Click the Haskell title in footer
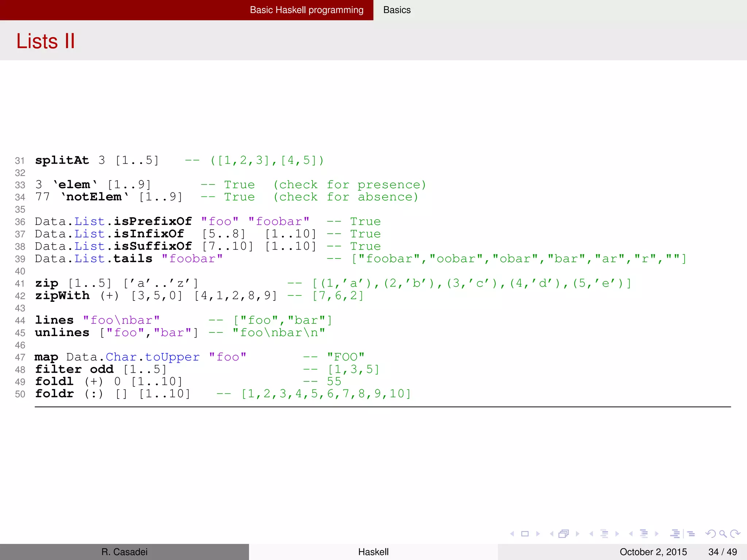 373,552
